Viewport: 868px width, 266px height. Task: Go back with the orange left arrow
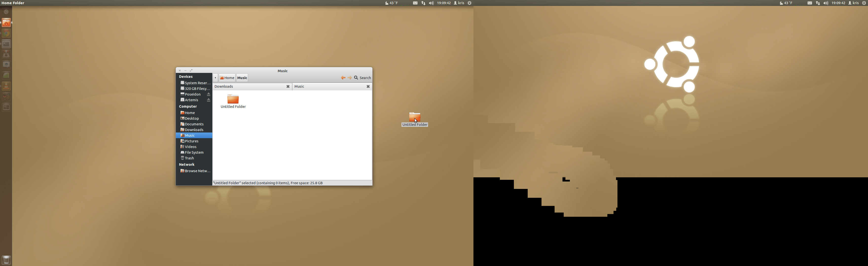click(x=343, y=78)
